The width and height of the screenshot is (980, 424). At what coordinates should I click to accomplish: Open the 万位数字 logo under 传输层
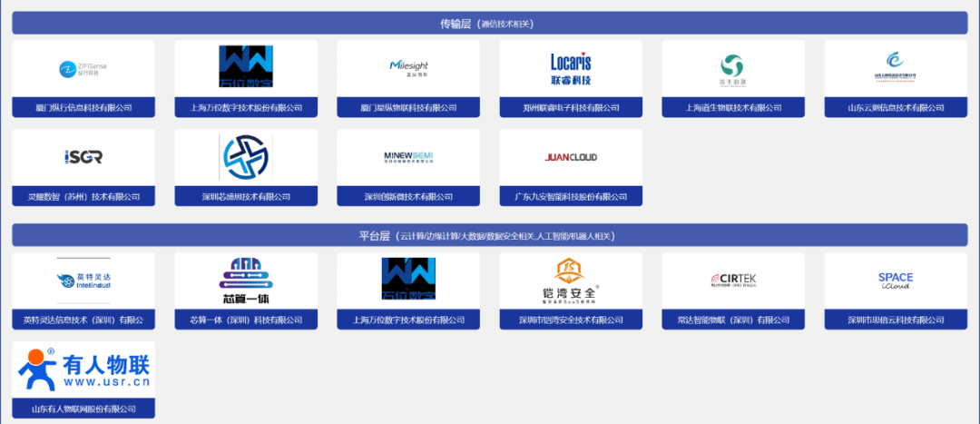tap(246, 66)
